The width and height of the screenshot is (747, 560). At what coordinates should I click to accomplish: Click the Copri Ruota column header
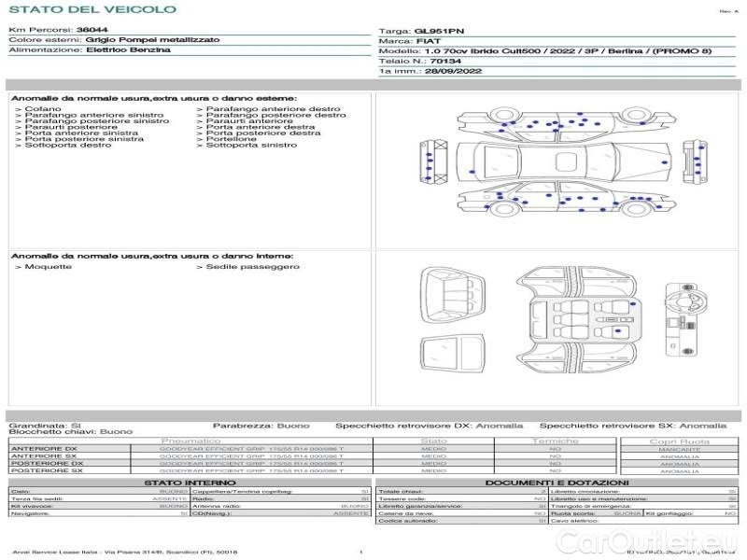coord(679,441)
